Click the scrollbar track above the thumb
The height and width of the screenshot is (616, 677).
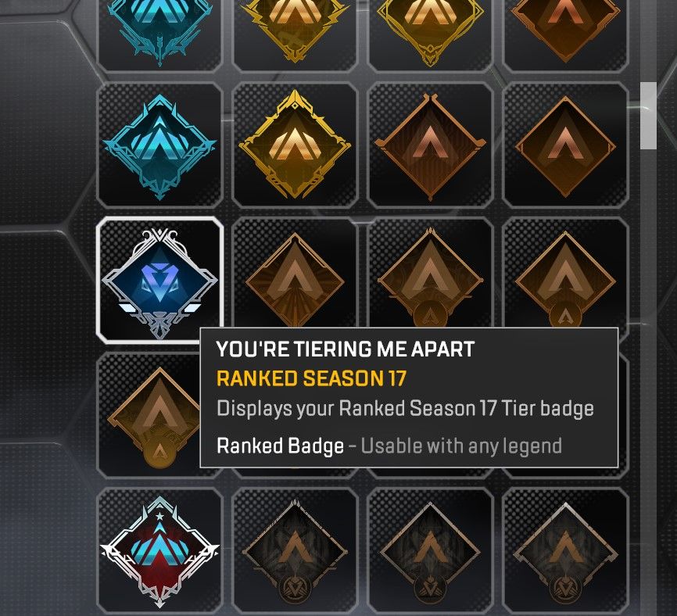tap(648, 41)
